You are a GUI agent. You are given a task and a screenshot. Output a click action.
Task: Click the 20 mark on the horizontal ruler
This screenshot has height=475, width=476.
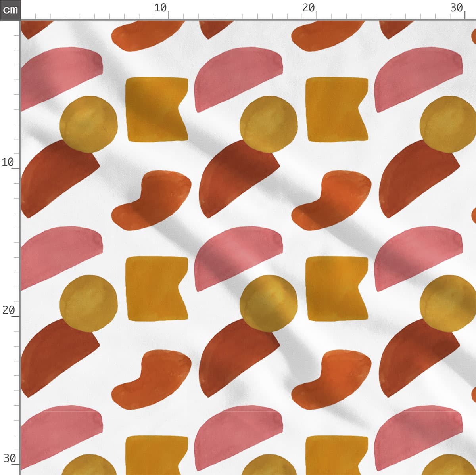[x=309, y=8]
